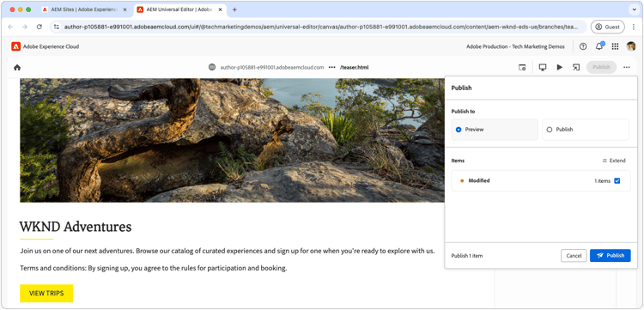This screenshot has height=310, width=644.
Task: Click the disabled Publish toolbar button
Action: click(601, 67)
